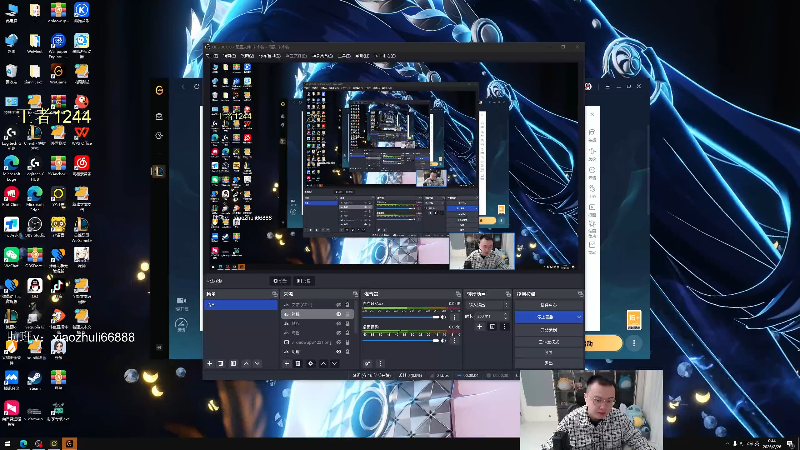Open three-dot options of upper mixer channel

click(x=454, y=317)
